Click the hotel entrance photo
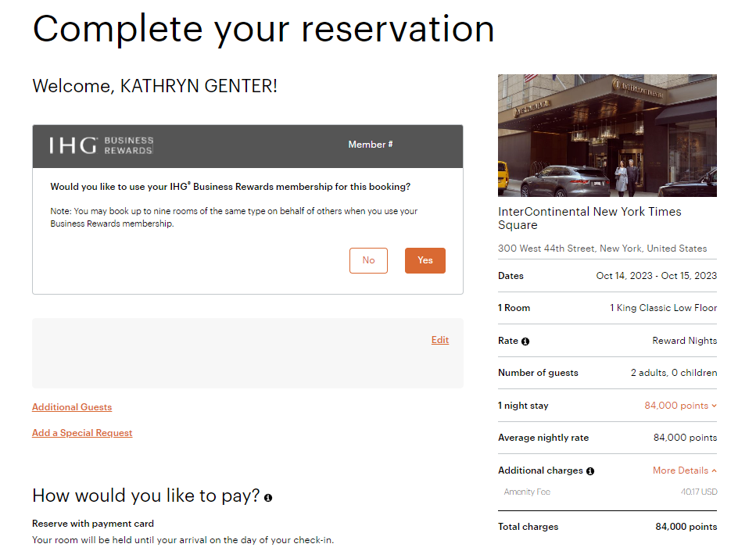This screenshot has width=756, height=551. coord(607,135)
